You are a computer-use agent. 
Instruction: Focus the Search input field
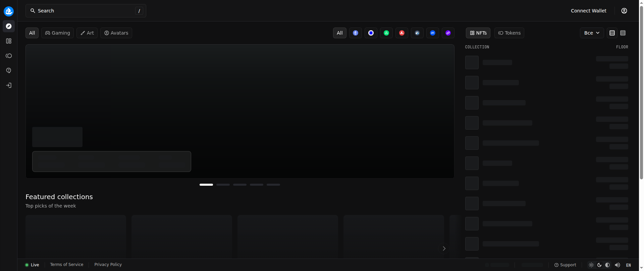pos(86,11)
